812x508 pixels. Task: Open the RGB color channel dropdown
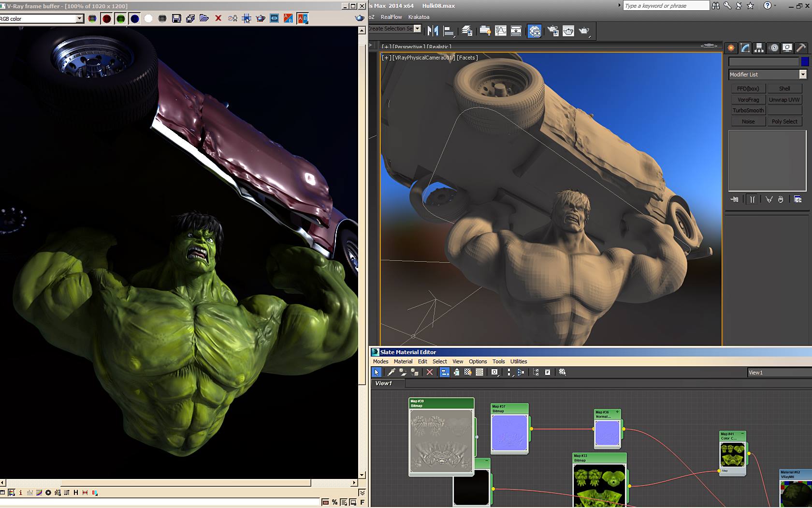click(80, 18)
